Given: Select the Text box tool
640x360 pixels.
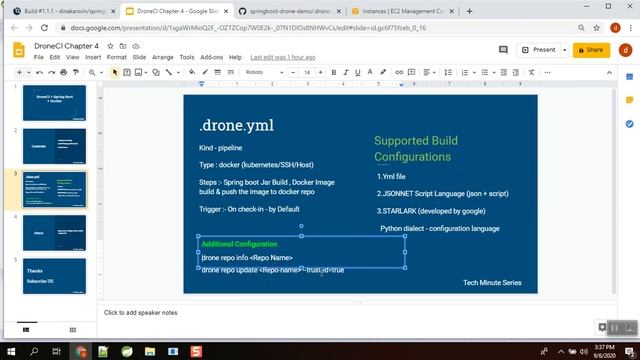Looking at the screenshot, I should click(127, 73).
